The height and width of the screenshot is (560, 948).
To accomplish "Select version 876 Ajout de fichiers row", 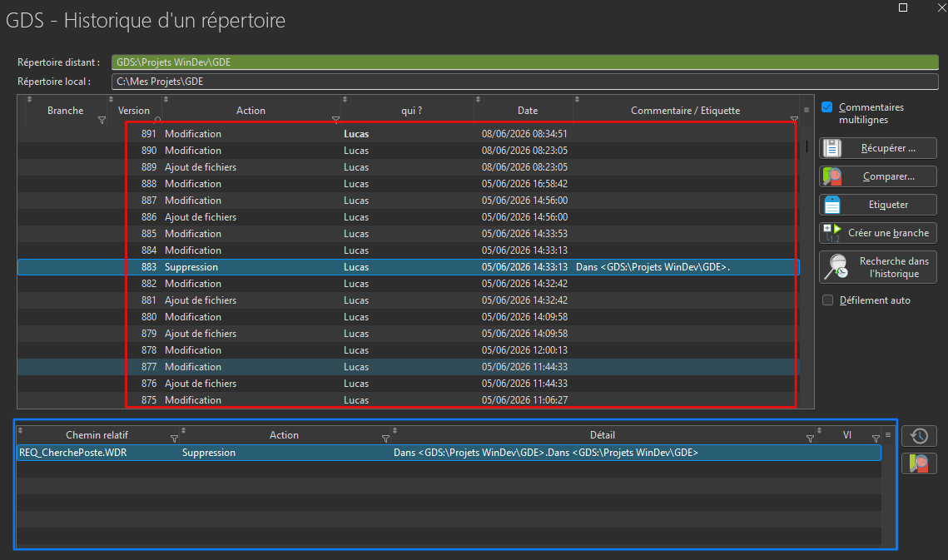I will [x=409, y=384].
